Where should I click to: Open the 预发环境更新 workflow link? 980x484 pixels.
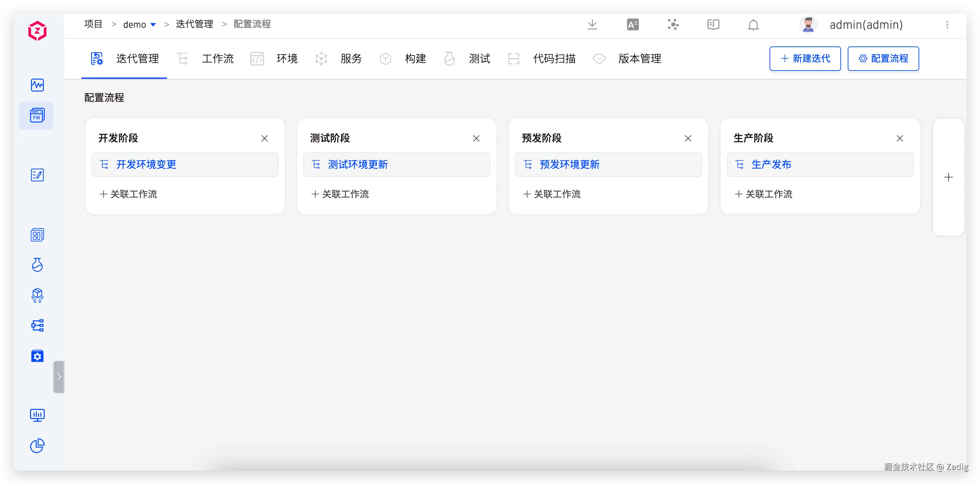tap(569, 164)
